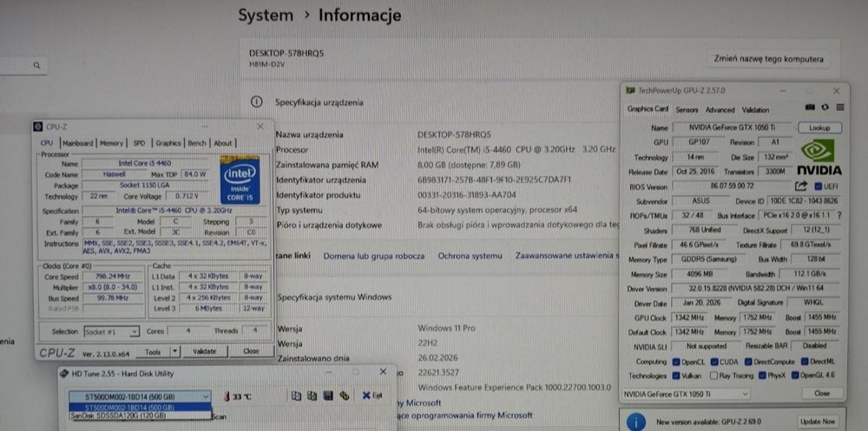Open the Ochrona systemu link

pos(470,256)
